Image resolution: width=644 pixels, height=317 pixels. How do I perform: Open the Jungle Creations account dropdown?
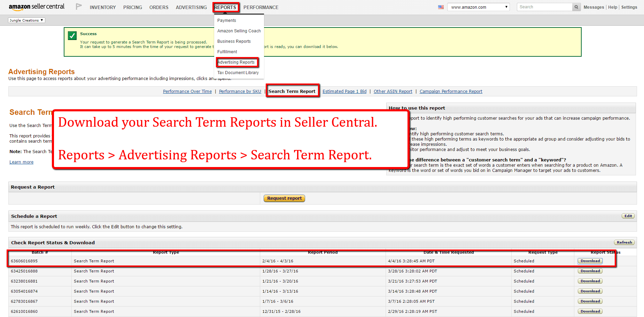26,20
